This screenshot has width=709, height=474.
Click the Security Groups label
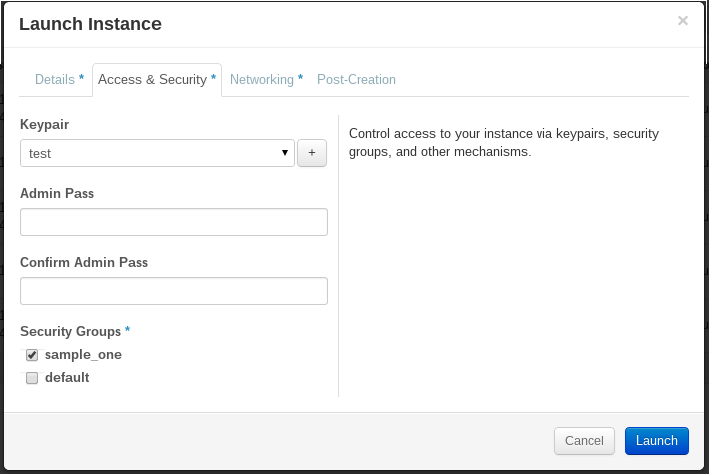[70, 331]
